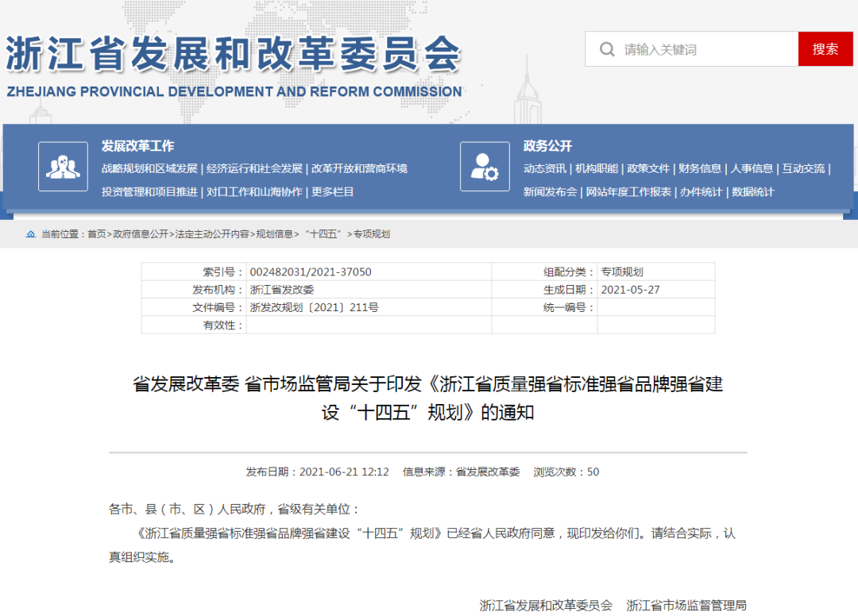This screenshot has width=858, height=616.
Task: Click the 信息来源：省发展改革委 text
Action: pyautogui.click(x=462, y=472)
